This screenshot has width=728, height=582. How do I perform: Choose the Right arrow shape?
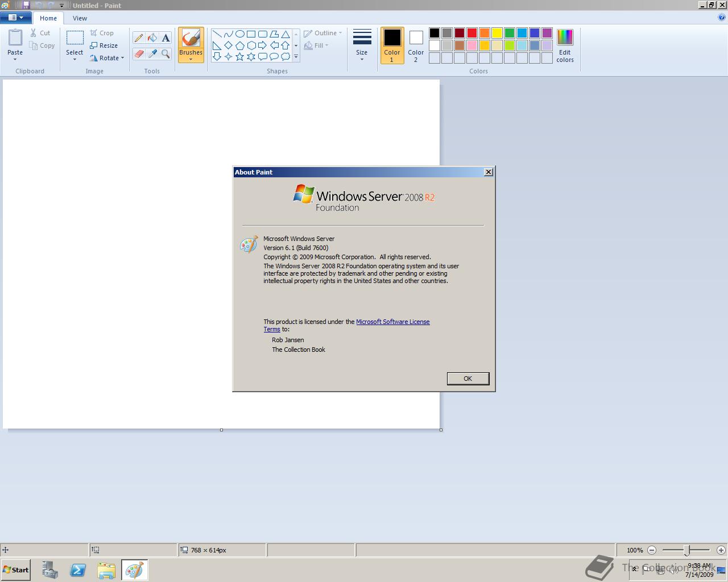pos(262,45)
